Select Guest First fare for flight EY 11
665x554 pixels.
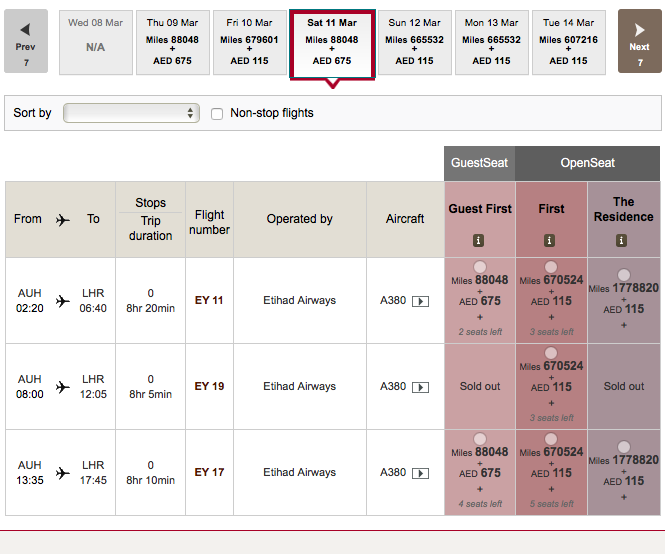point(480,267)
